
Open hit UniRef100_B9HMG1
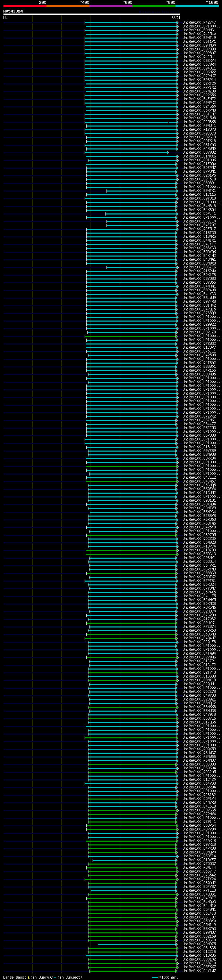tap(199, 30)
